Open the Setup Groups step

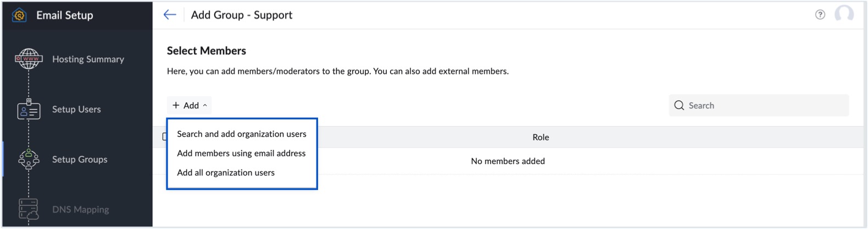80,159
